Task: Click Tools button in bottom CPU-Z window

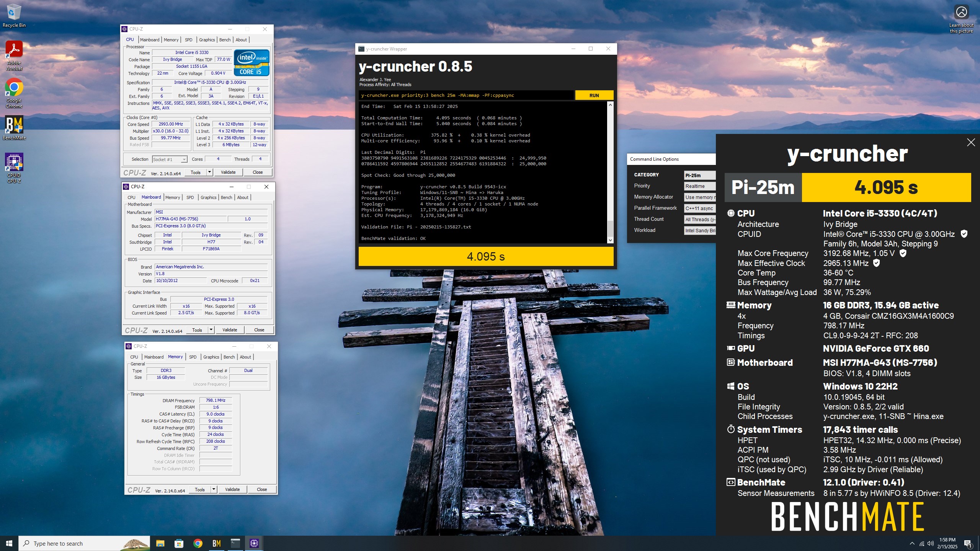Action: (200, 489)
